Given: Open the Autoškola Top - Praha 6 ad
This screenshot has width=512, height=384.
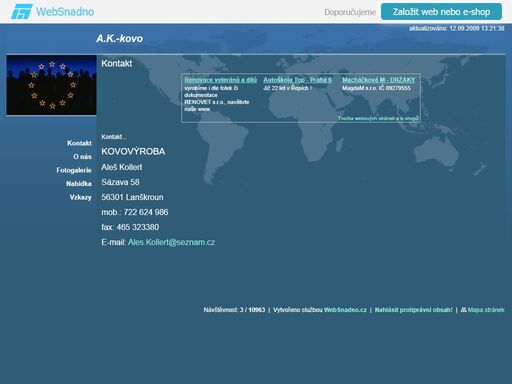Looking at the screenshot, I should 297,80.
